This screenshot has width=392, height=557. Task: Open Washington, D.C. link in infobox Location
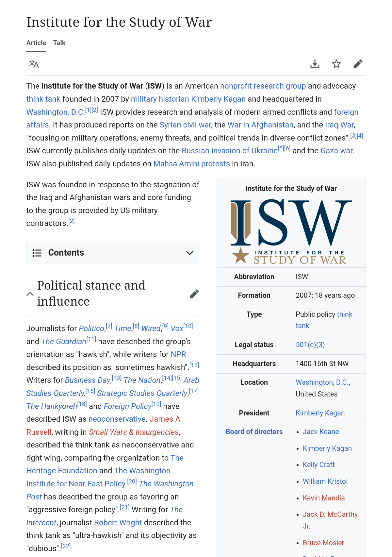(322, 382)
